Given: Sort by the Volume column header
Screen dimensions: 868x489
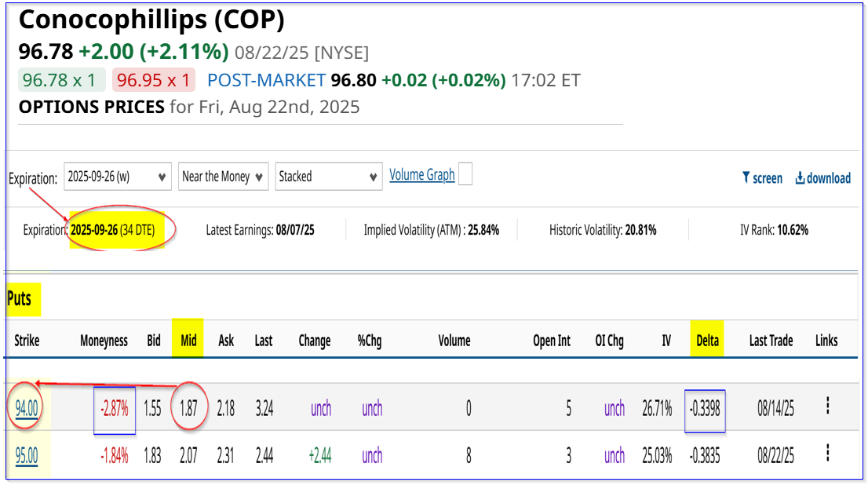Looking at the screenshot, I should (x=454, y=341).
